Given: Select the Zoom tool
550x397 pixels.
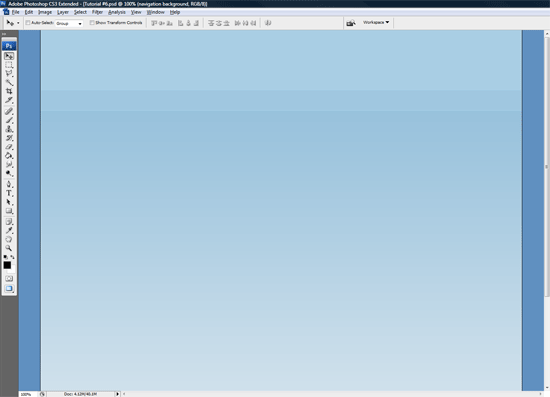Looking at the screenshot, I should (x=9, y=248).
